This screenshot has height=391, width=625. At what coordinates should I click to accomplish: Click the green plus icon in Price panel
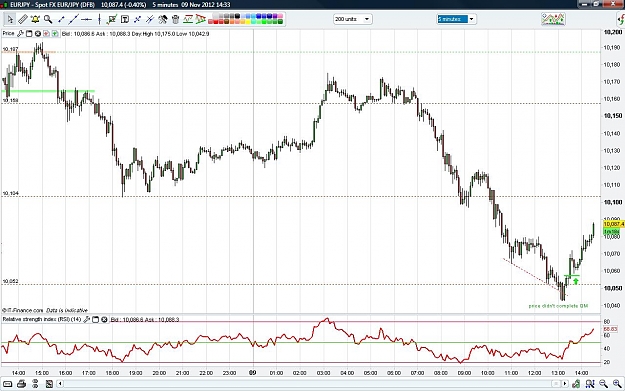(55, 33)
